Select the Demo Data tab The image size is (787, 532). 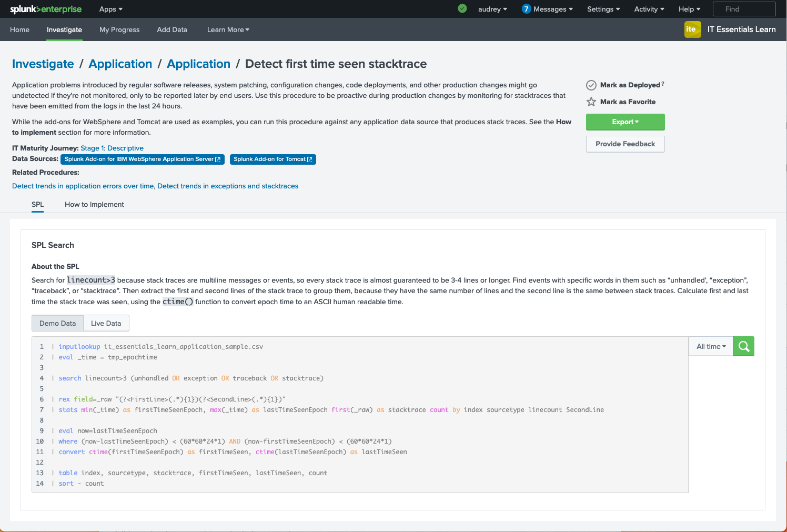[58, 323]
